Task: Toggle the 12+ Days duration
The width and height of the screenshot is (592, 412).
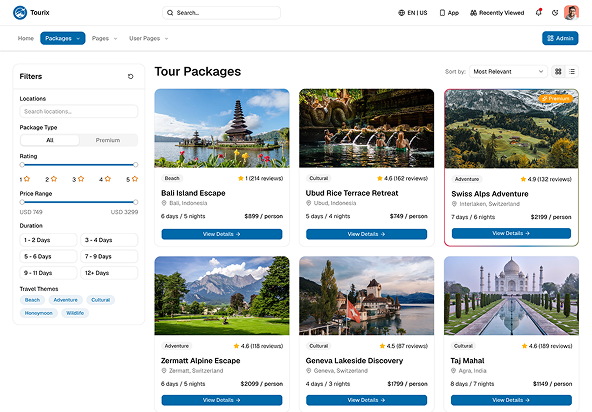Action: [109, 273]
